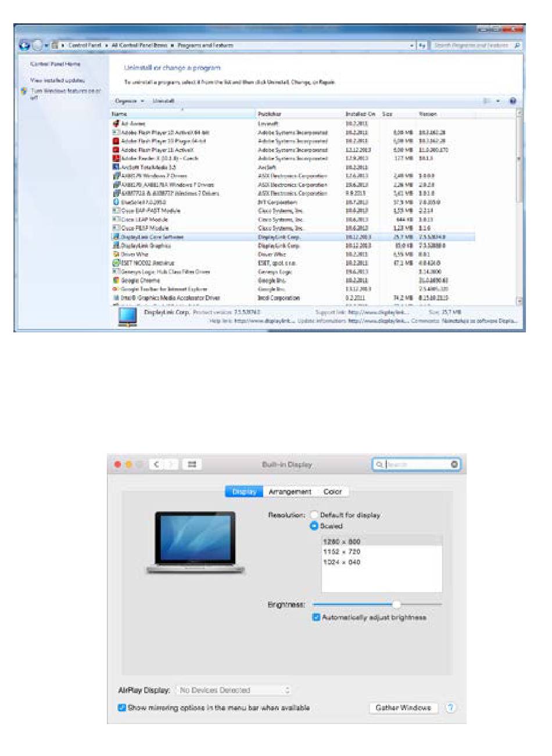Screen dimensions: 552x756
Task: Select 1152 x 720 resolution
Action: click(x=382, y=551)
